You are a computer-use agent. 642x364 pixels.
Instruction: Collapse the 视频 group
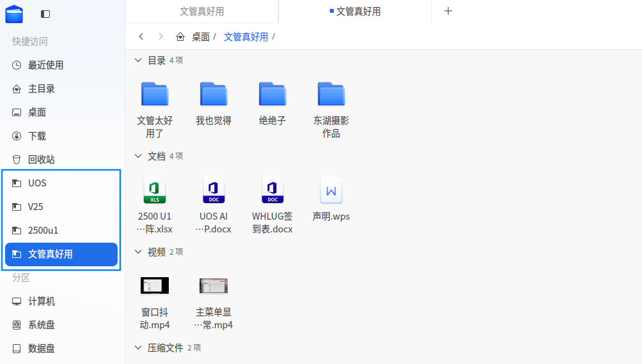coord(138,252)
